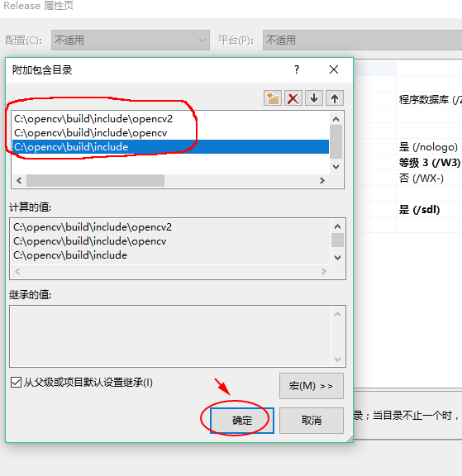Delete selected path with red X icon
The width and height of the screenshot is (462, 476).
coord(293,98)
